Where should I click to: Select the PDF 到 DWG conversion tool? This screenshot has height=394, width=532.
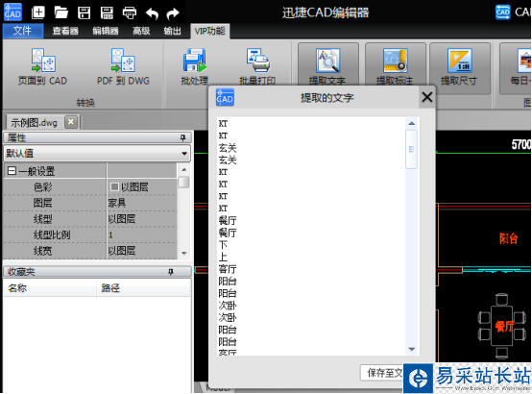point(123,66)
